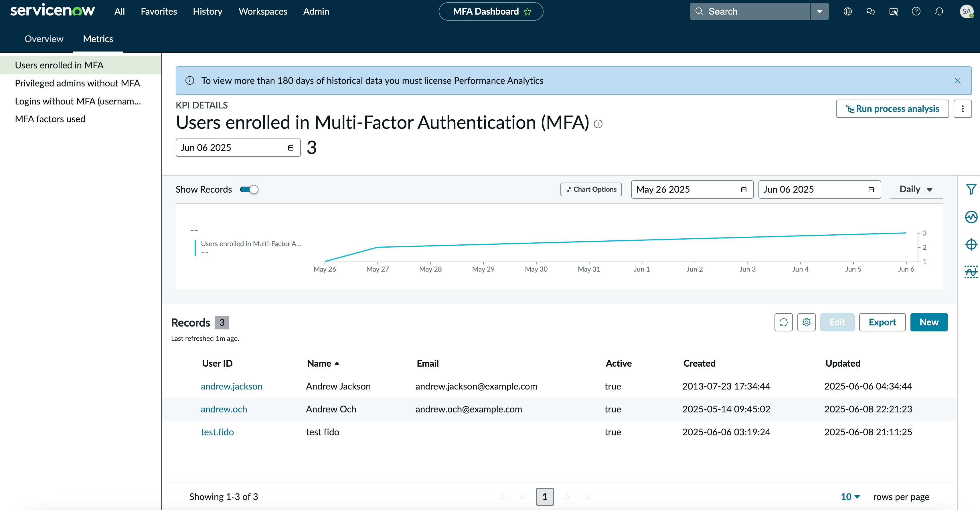Click the thresholds wave icon in right rail

971,272
